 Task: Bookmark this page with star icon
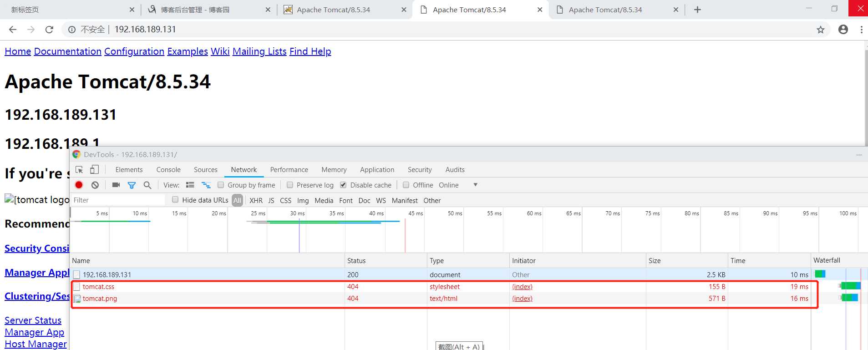pyautogui.click(x=821, y=30)
